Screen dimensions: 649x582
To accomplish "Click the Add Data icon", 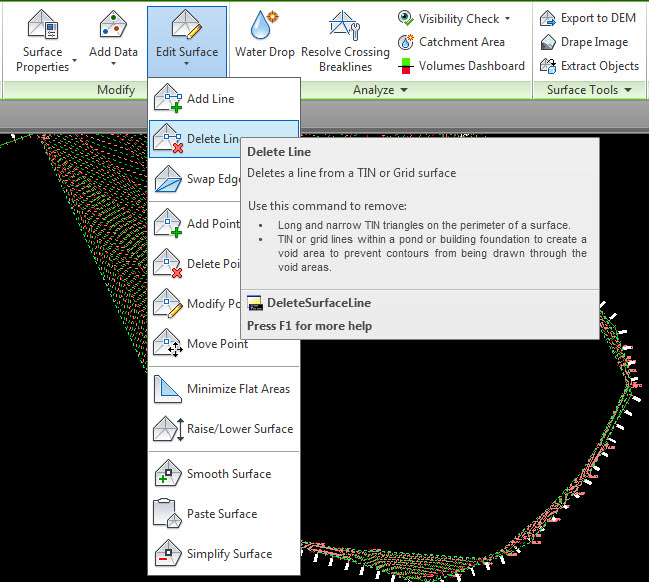I will click(113, 25).
